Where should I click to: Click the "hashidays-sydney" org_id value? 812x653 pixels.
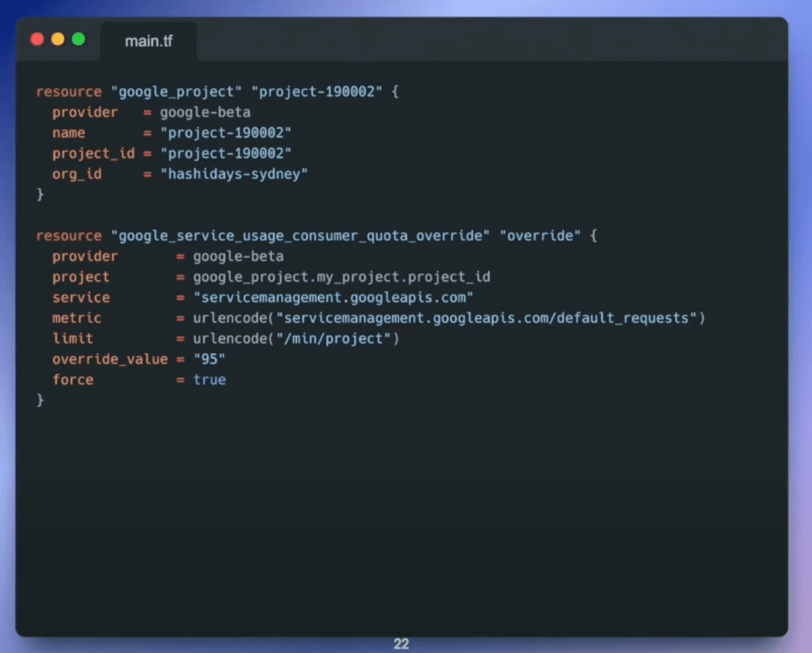pyautogui.click(x=234, y=174)
